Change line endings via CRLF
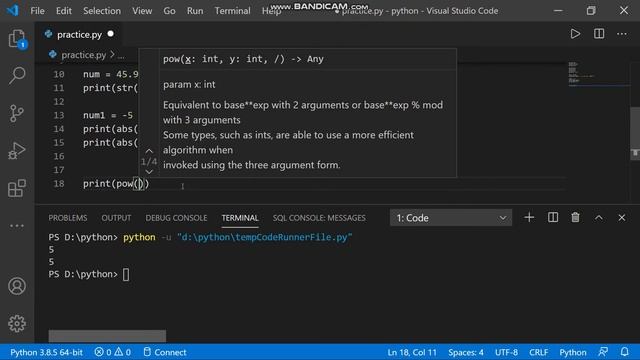 tap(538, 352)
